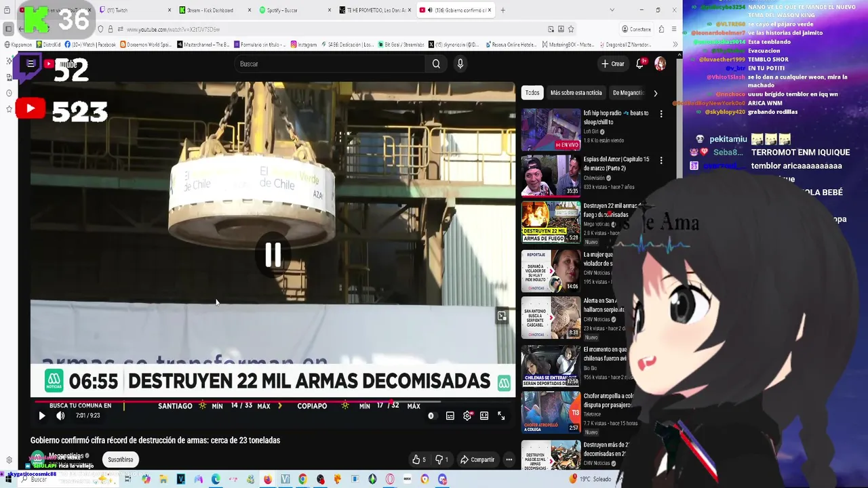Open options menu for Lofi hip hop radio video

click(661, 114)
